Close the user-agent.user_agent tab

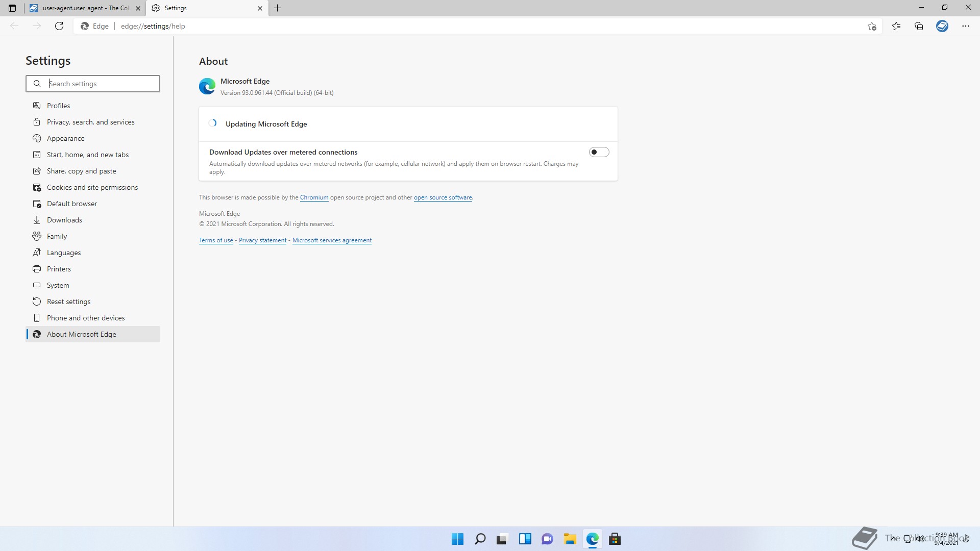(138, 8)
